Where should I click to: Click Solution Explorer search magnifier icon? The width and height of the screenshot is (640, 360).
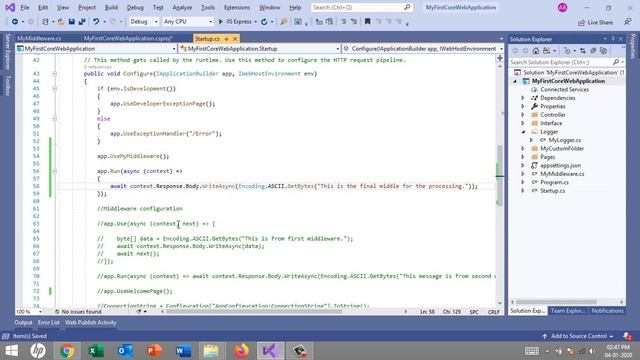(x=616, y=62)
